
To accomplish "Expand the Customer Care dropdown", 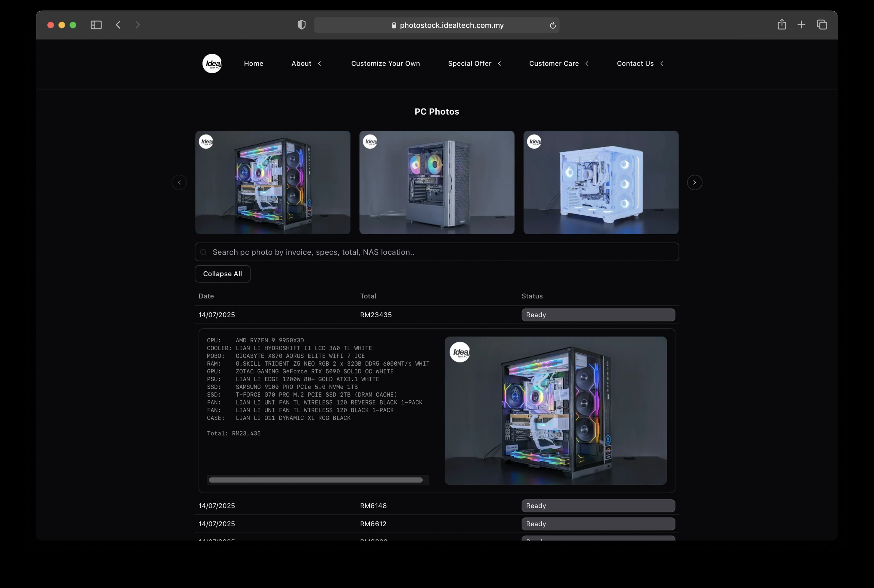I will [x=559, y=64].
